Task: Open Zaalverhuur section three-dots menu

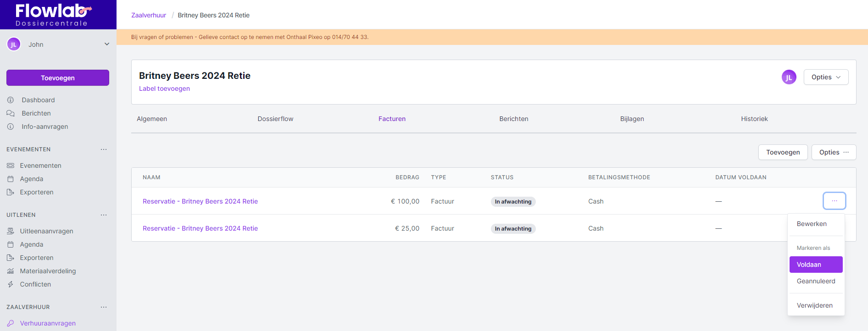Action: pos(104,307)
